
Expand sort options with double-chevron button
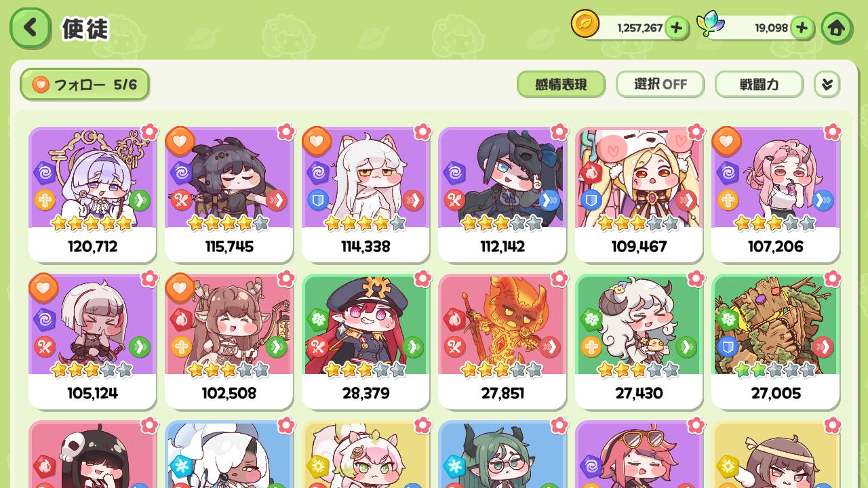point(827,84)
